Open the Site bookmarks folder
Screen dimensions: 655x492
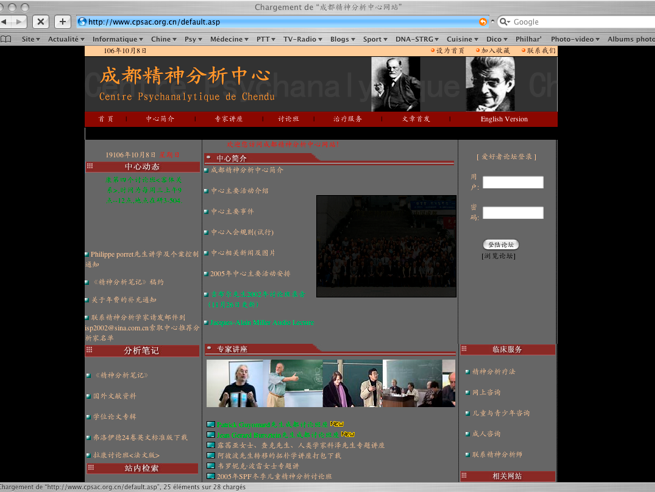tap(30, 39)
